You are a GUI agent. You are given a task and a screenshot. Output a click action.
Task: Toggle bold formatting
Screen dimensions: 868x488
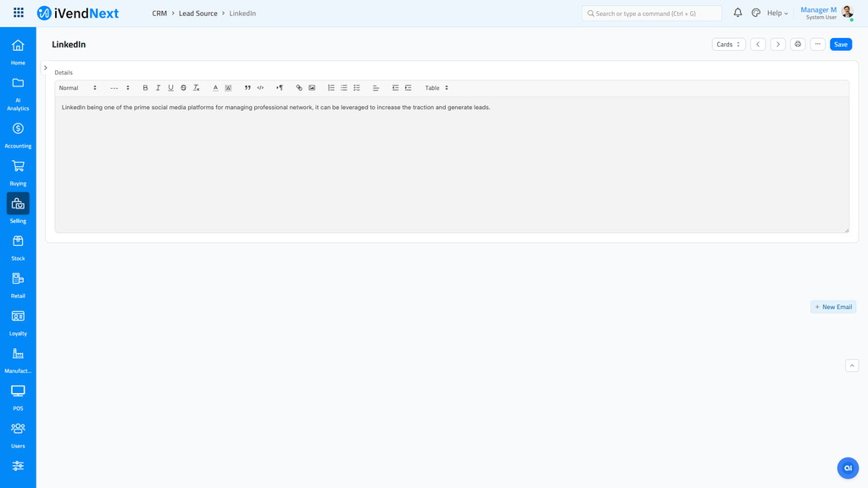(x=145, y=88)
